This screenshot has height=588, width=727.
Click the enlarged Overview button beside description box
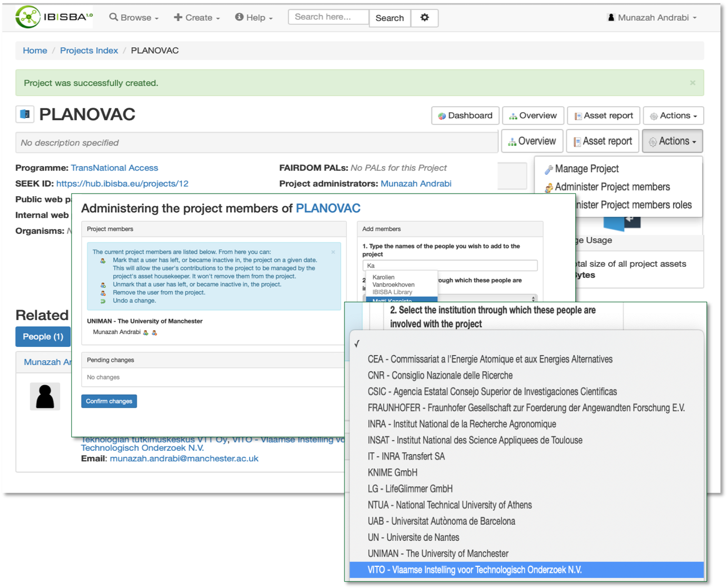(x=532, y=141)
